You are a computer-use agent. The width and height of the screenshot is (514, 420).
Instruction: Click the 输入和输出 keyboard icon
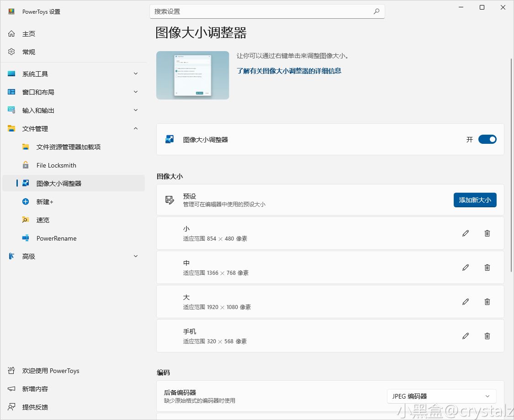[x=11, y=110]
